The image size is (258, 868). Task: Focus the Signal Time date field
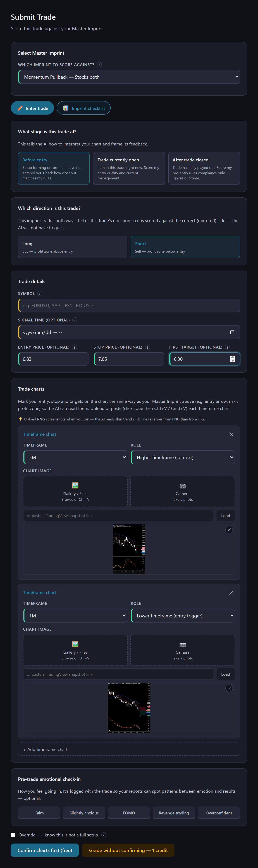[129, 332]
